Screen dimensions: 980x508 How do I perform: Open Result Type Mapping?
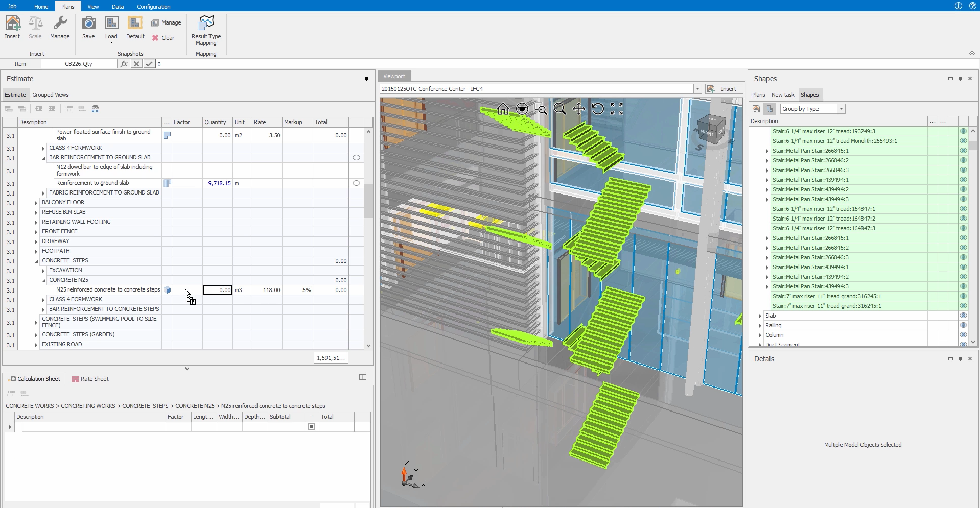coord(206,30)
